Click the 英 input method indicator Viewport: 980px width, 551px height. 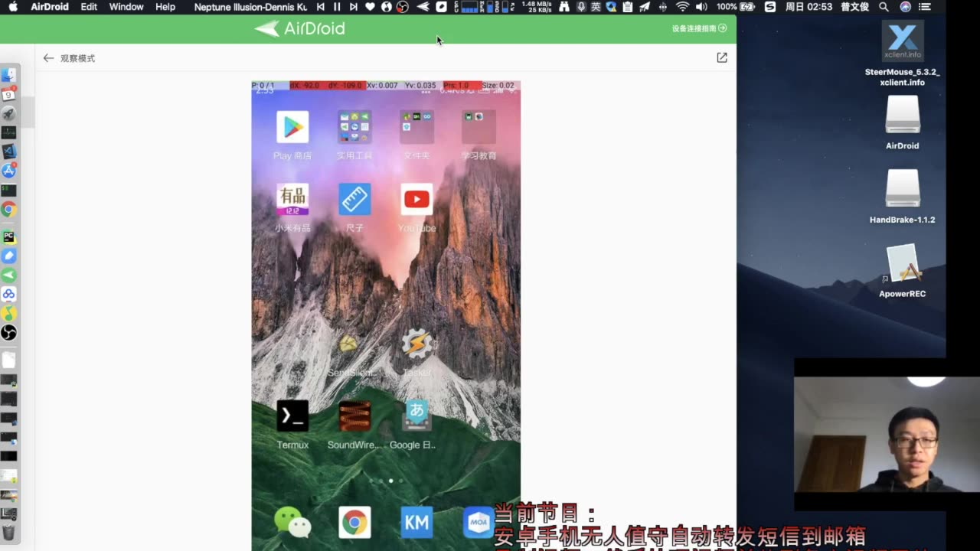tap(596, 7)
